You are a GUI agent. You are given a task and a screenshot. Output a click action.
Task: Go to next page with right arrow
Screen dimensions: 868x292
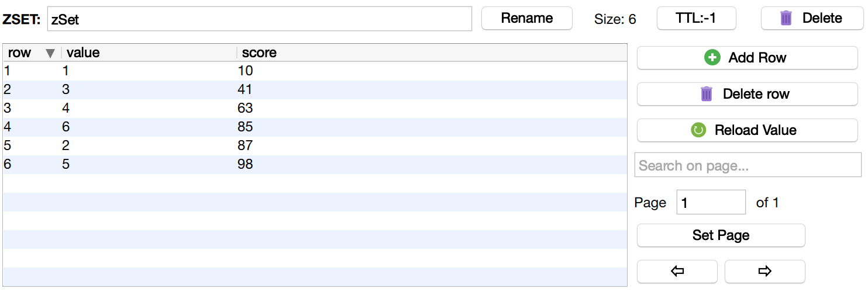coord(764,272)
